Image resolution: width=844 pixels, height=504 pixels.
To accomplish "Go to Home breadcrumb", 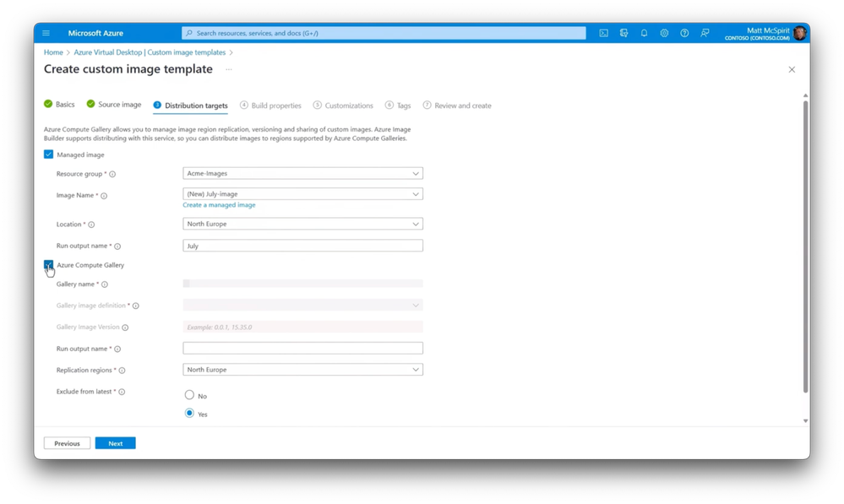I will tap(53, 52).
